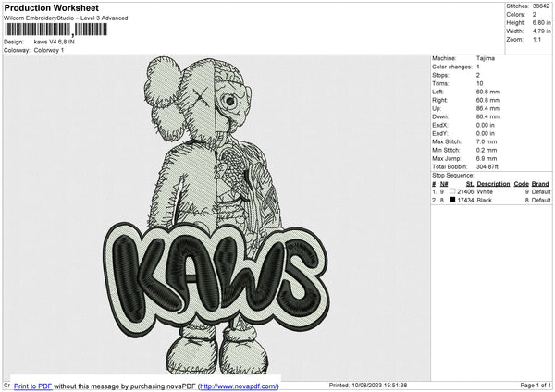Click the Min Stitch value 0.2 mm
The height and width of the screenshot is (392, 555).
(487, 150)
